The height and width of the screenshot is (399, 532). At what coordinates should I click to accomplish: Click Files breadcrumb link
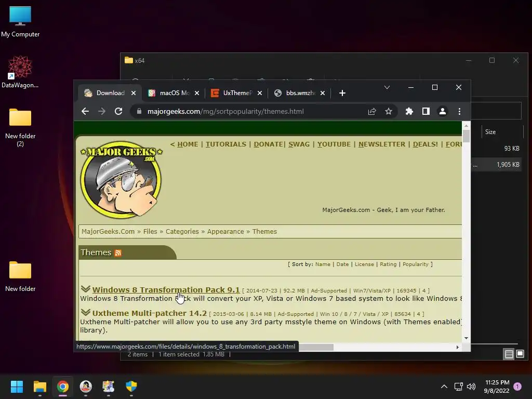pos(150,231)
